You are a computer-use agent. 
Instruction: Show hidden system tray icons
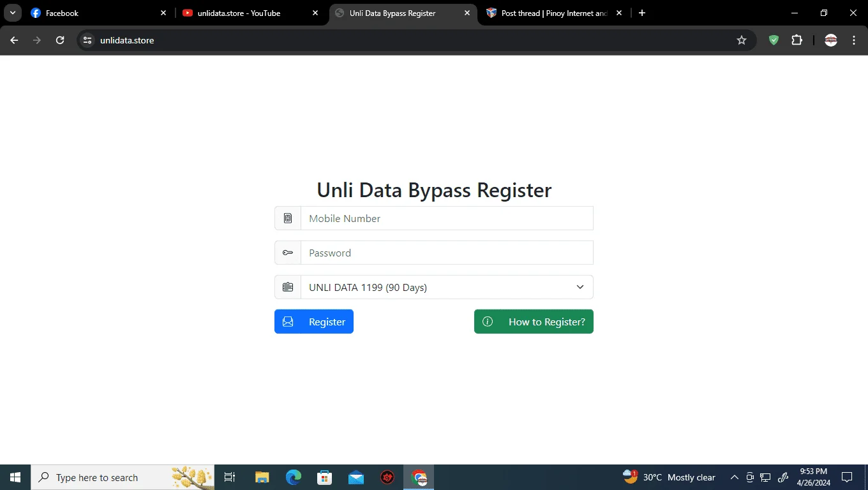(x=735, y=477)
